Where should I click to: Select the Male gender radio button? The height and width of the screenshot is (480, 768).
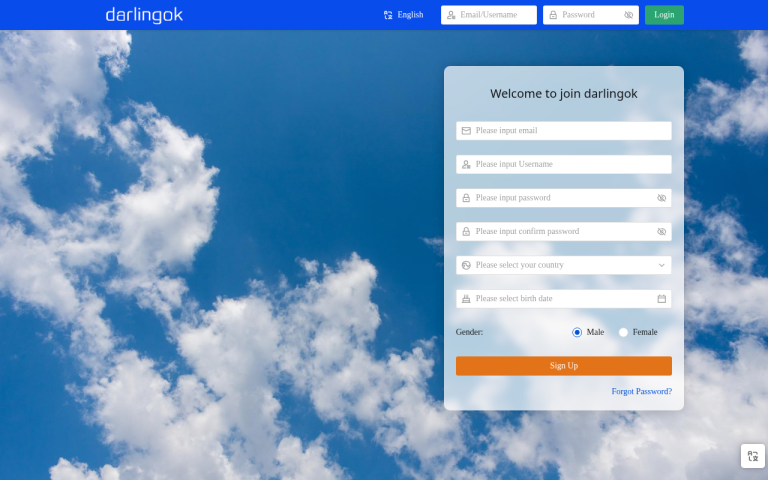click(577, 332)
